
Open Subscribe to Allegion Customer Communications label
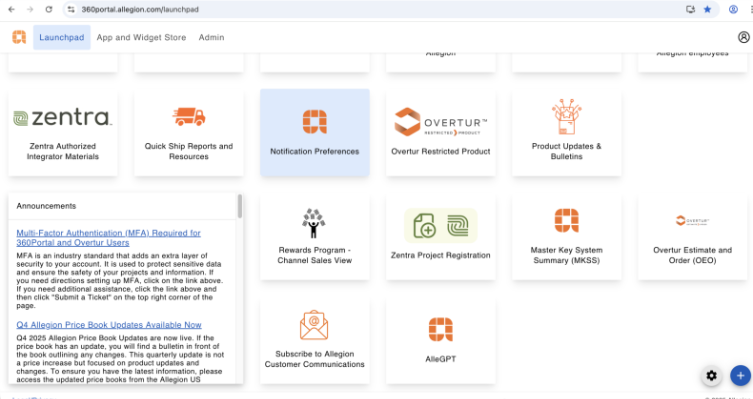(x=315, y=359)
